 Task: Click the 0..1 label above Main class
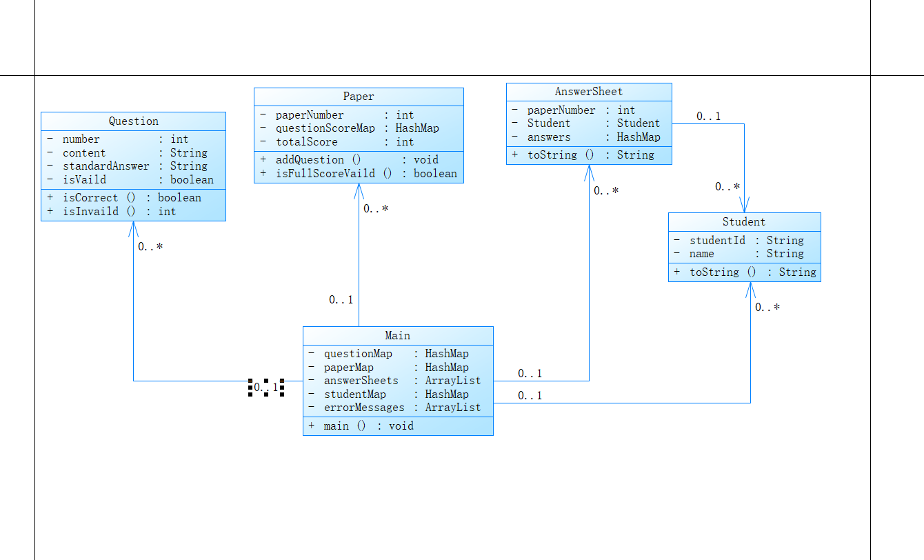(341, 300)
